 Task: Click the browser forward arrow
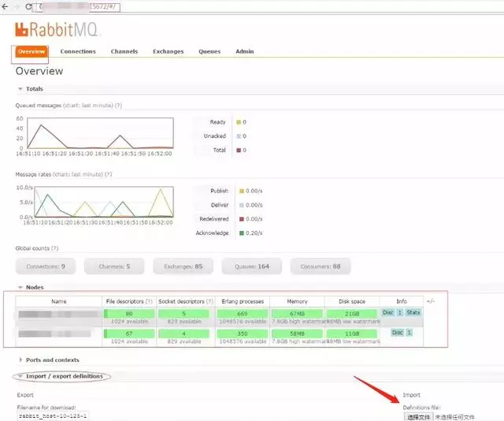click(16, 6)
